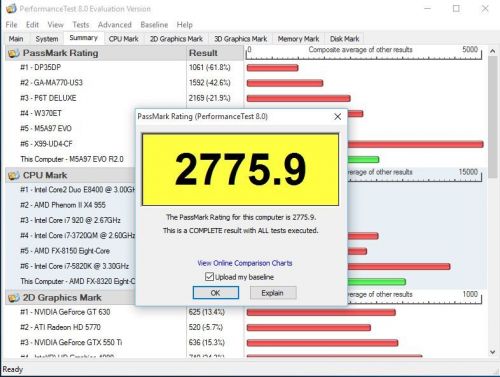The image size is (500, 377).
Task: Open the 3D Graphics Mark tab
Action: point(240,39)
